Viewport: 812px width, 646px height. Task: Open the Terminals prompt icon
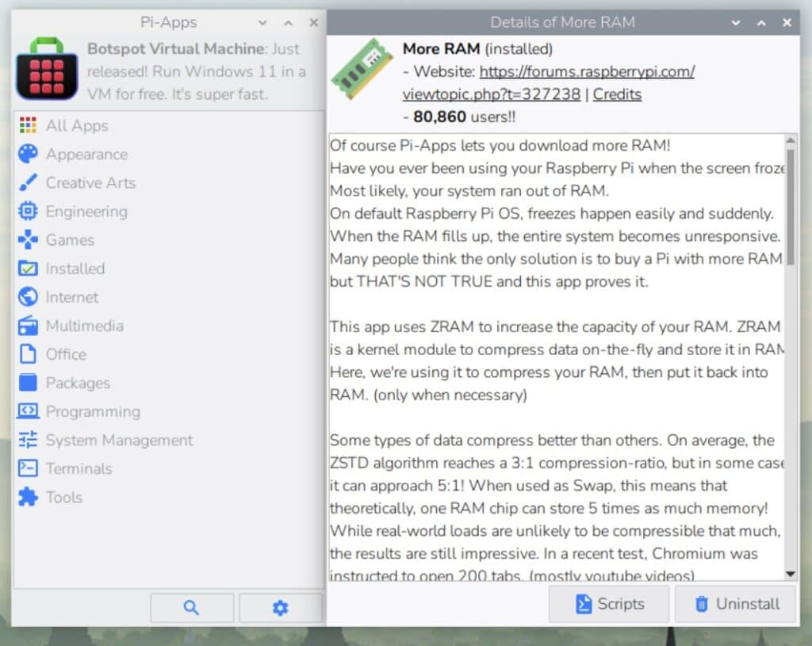[x=28, y=468]
